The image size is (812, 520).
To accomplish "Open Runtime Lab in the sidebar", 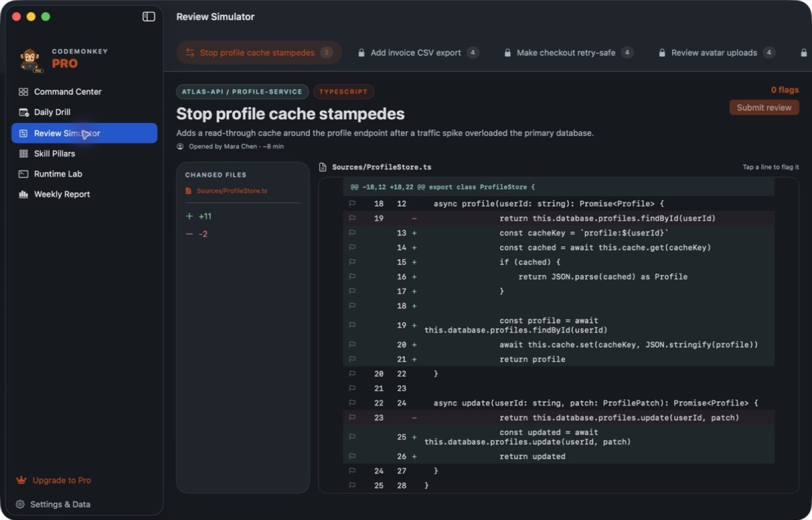I will click(x=84, y=174).
